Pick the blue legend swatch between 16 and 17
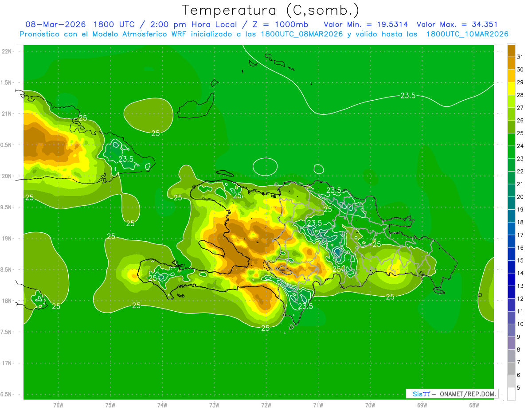Viewport: 532px width, 411px height. (x=511, y=241)
